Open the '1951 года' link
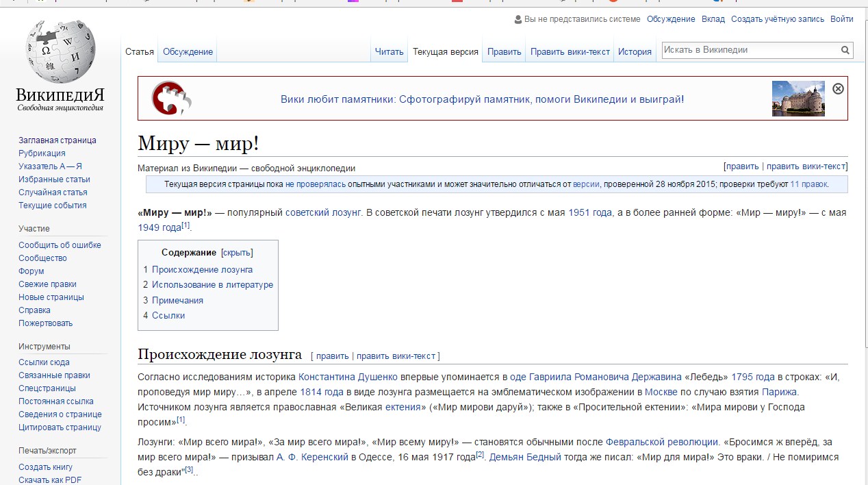The image size is (868, 485). (x=590, y=213)
